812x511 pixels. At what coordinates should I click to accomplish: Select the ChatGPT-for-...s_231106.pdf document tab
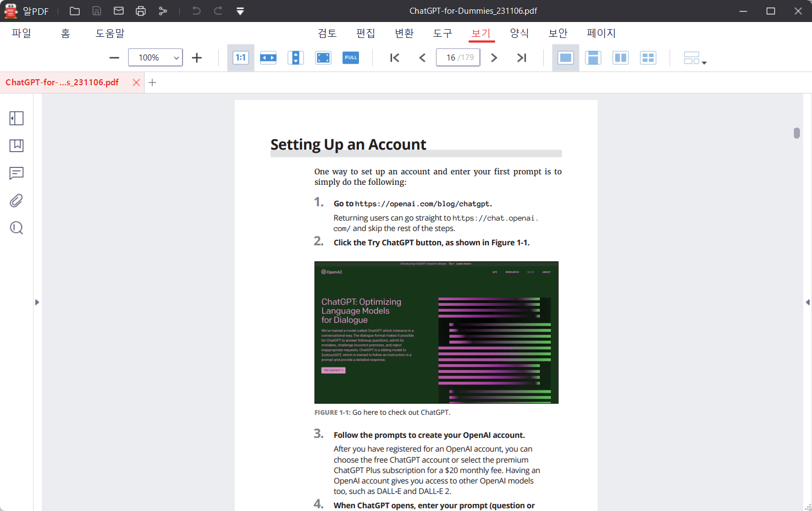point(62,83)
